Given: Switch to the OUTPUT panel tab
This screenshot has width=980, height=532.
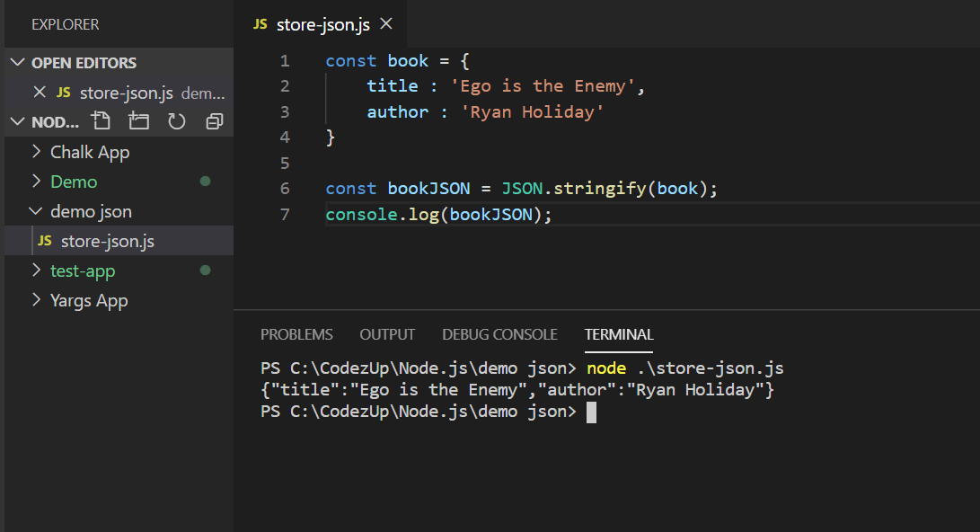Looking at the screenshot, I should 386,333.
